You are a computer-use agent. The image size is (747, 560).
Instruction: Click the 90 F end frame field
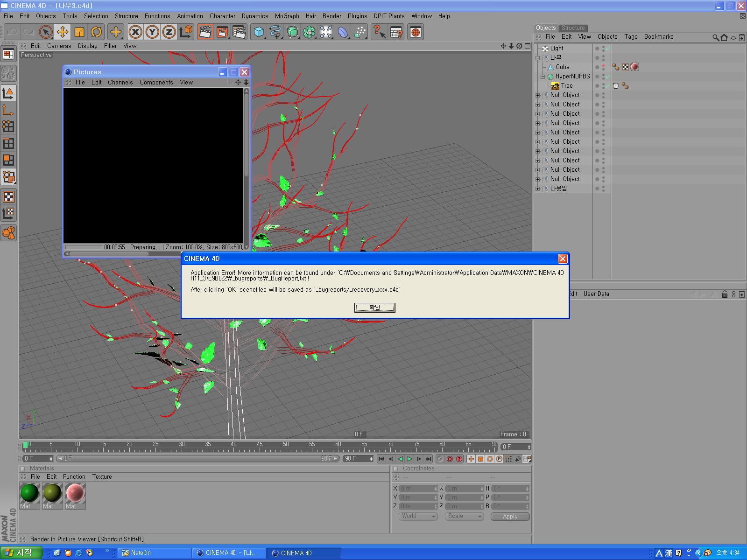(x=359, y=459)
